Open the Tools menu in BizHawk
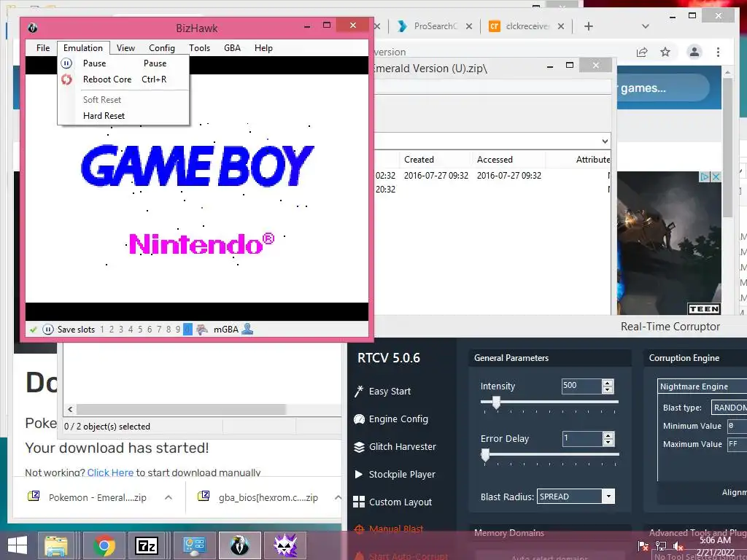The height and width of the screenshot is (560, 747). point(199,48)
